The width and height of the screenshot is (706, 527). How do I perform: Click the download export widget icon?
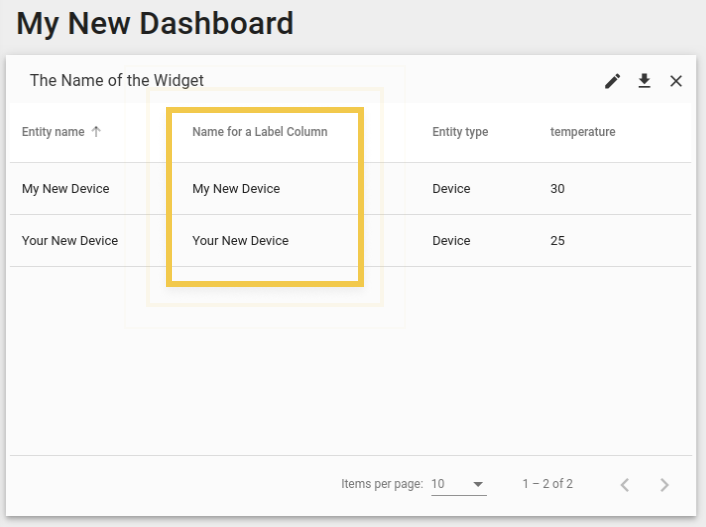click(x=644, y=81)
